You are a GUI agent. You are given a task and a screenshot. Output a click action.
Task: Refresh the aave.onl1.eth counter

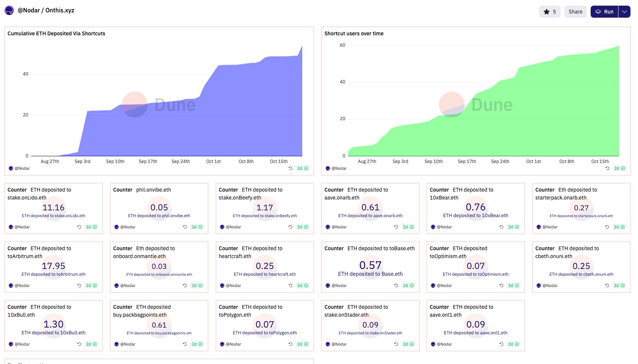coord(501,344)
